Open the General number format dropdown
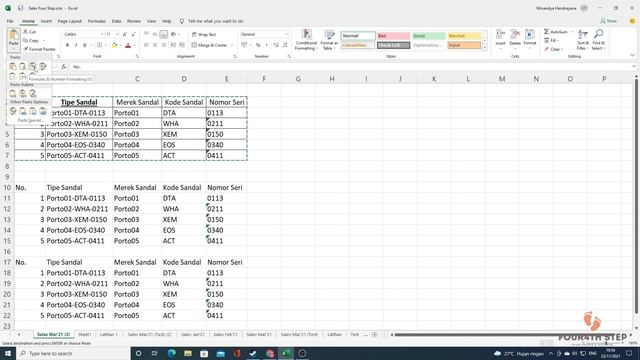 (x=286, y=35)
